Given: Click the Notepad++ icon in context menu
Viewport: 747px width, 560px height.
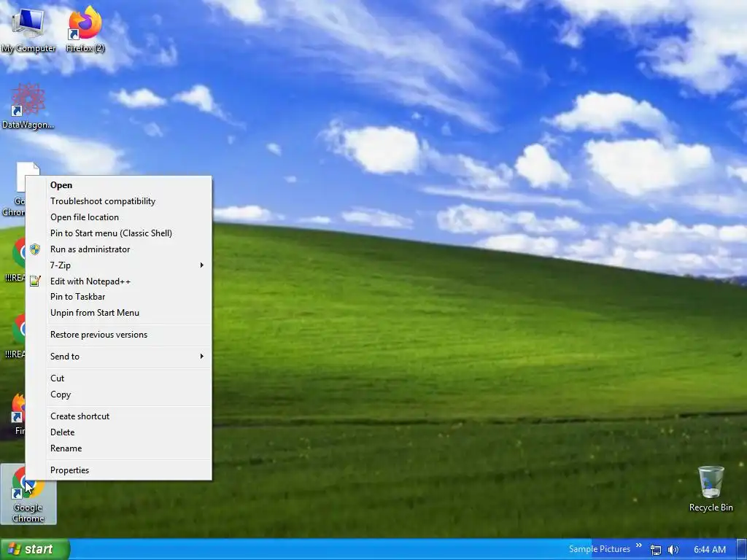Looking at the screenshot, I should pyautogui.click(x=35, y=281).
